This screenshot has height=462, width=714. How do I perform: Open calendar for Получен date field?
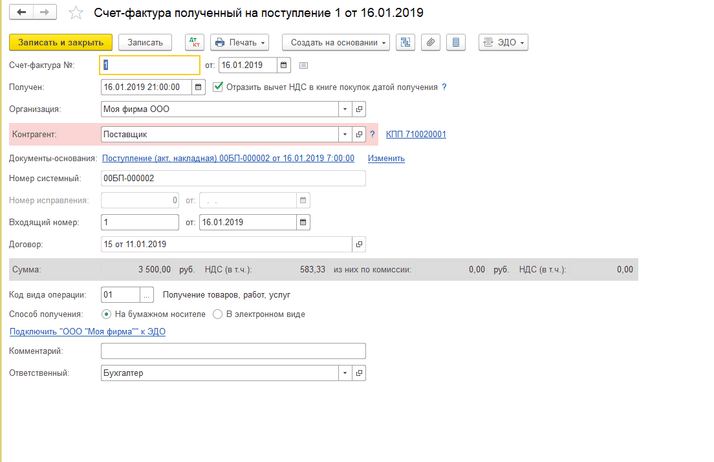tap(198, 87)
